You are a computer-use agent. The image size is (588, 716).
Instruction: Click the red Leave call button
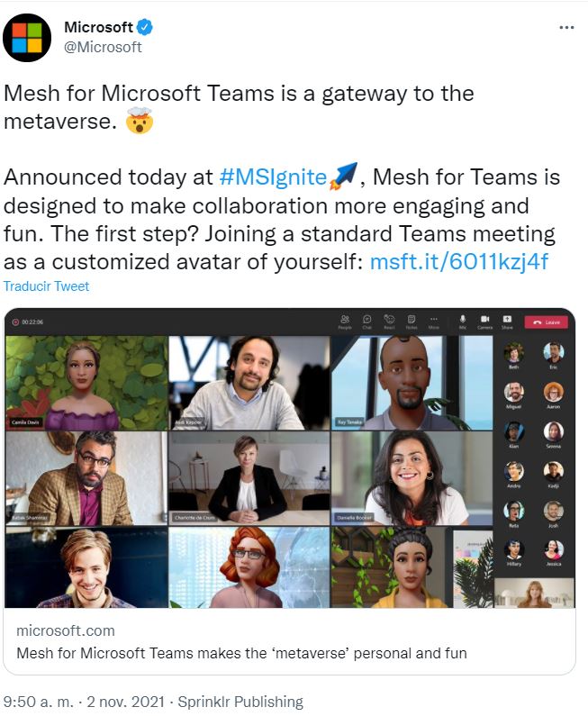click(546, 322)
